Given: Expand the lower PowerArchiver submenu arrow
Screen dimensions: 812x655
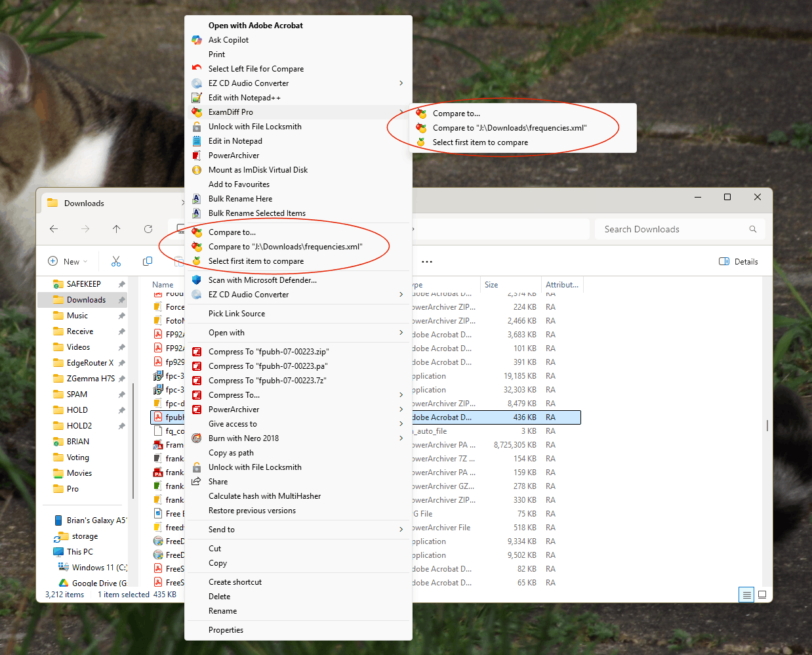Looking at the screenshot, I should [x=401, y=410].
